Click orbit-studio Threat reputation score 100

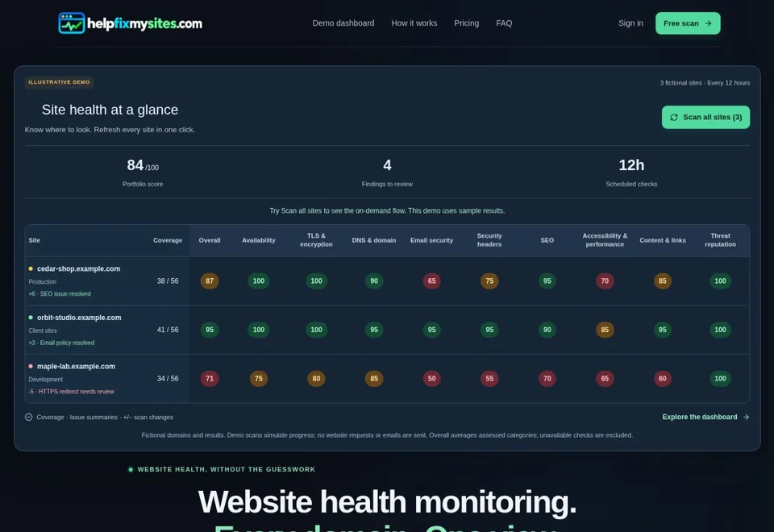coord(720,330)
